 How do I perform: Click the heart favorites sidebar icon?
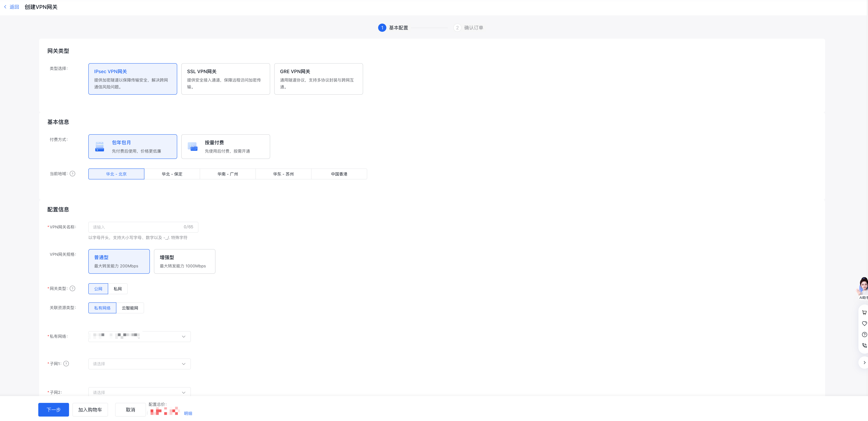click(864, 324)
